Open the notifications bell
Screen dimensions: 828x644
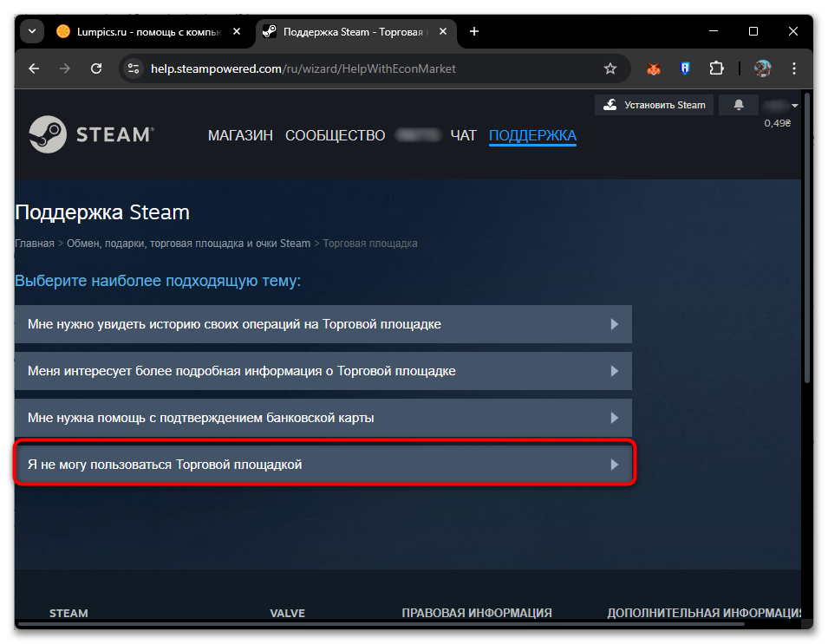click(738, 105)
